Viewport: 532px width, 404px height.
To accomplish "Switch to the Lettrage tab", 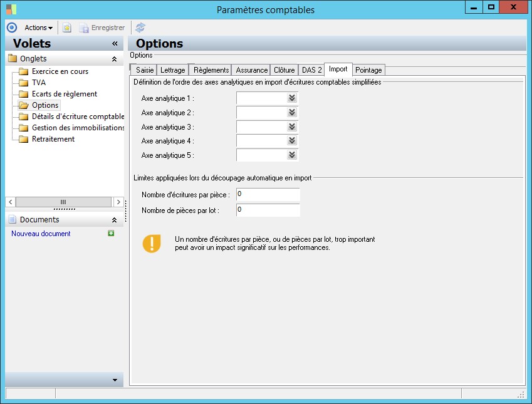I will 173,70.
